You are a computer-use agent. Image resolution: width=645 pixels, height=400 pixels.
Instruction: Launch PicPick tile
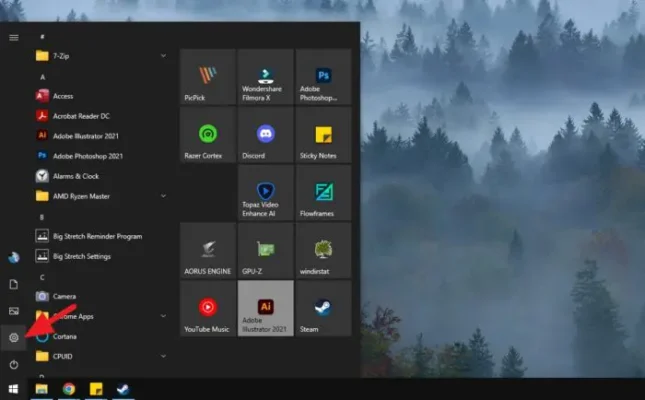pos(208,77)
